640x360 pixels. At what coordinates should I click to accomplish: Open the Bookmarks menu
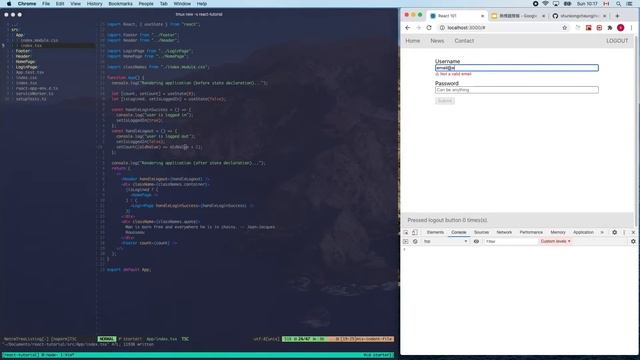[x=120, y=4]
